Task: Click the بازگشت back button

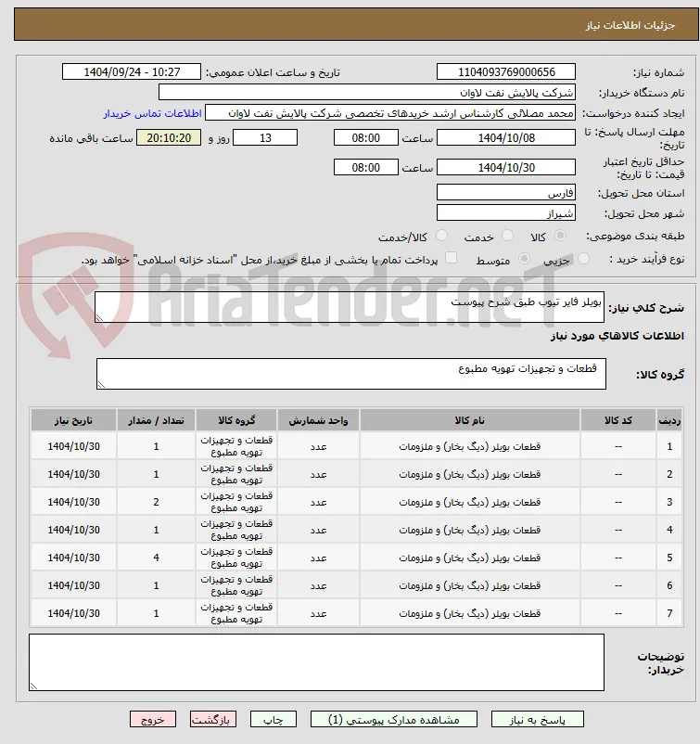Action: tap(213, 719)
